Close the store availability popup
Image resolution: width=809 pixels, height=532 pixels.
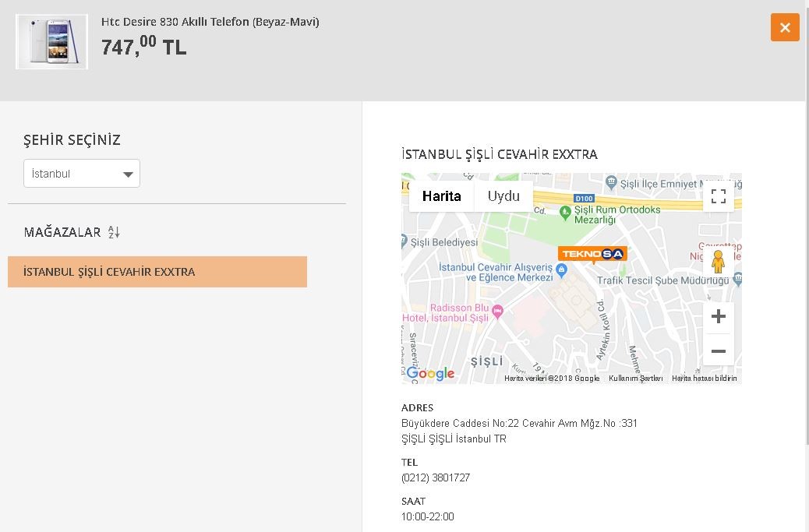click(785, 27)
